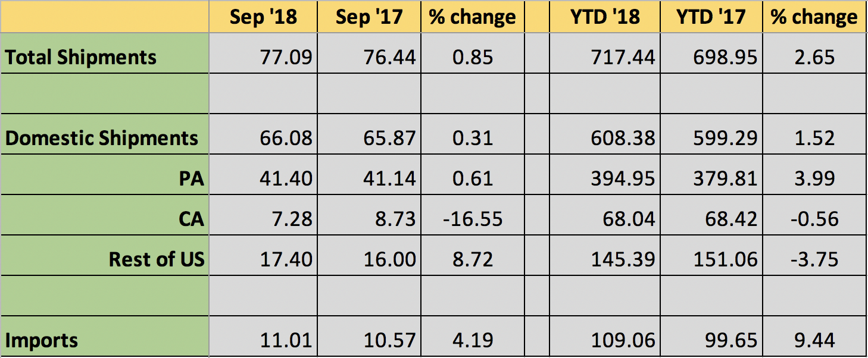Select the Domestic Shipments YTD value 608.38
The width and height of the screenshot is (868, 358).
point(623,139)
